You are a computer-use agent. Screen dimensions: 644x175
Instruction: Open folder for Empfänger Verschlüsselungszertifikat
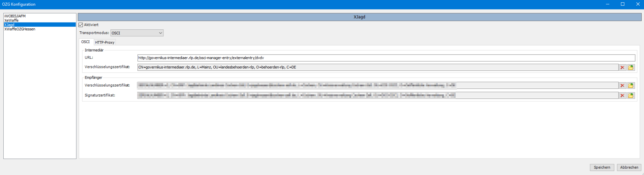631,86
